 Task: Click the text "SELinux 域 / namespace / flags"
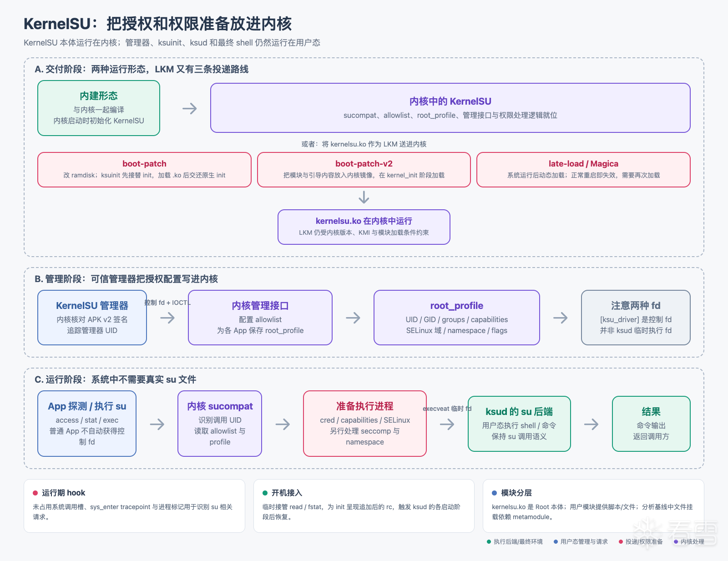coord(457,330)
